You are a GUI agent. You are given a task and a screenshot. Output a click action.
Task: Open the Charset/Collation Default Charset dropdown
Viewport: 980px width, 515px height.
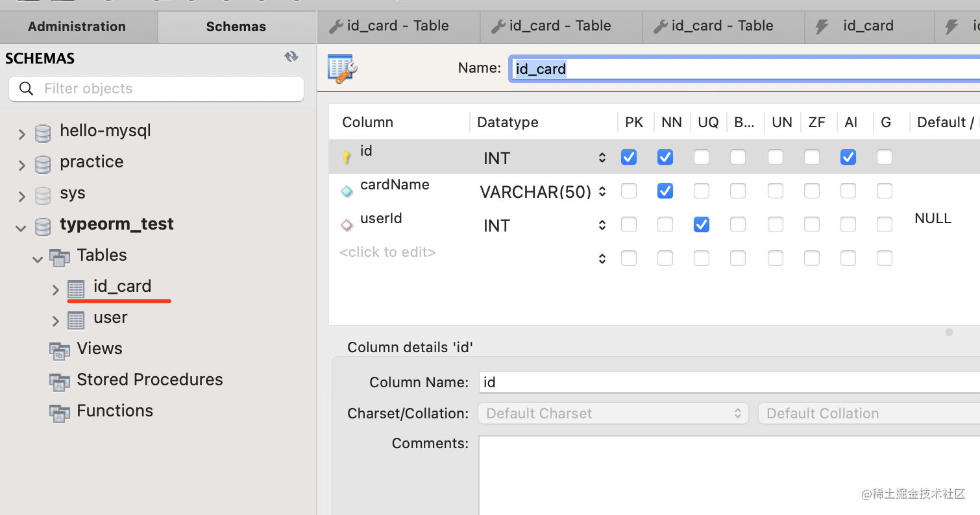coord(613,413)
